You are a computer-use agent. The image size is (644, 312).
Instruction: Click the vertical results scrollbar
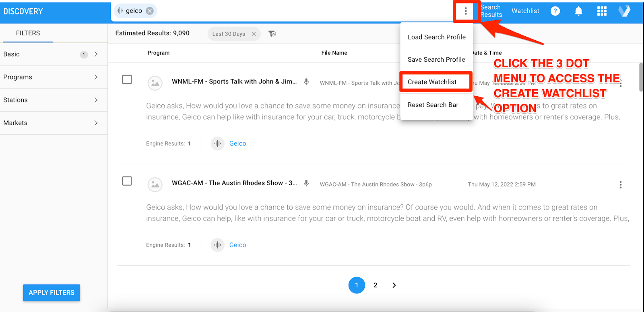point(641,77)
